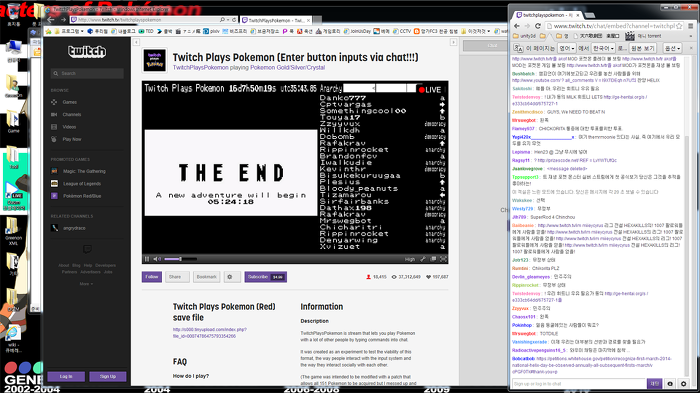Screen dimensions: 700x393
Task: Click the chat message input field
Action: pyautogui.click(x=579, y=384)
